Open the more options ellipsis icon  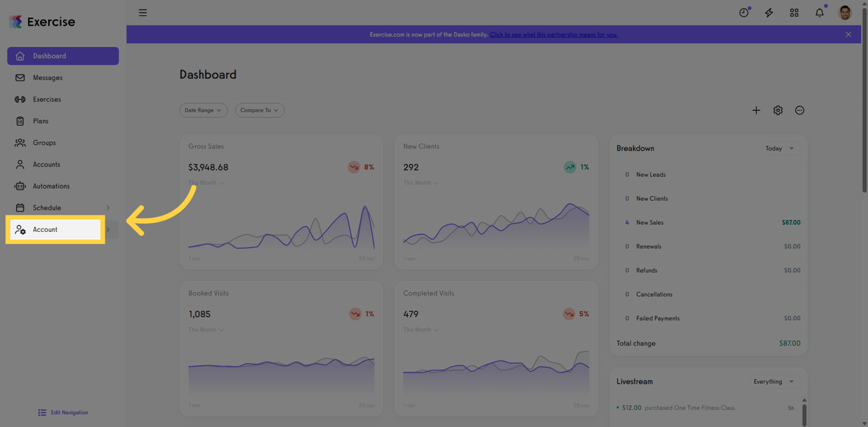point(800,111)
